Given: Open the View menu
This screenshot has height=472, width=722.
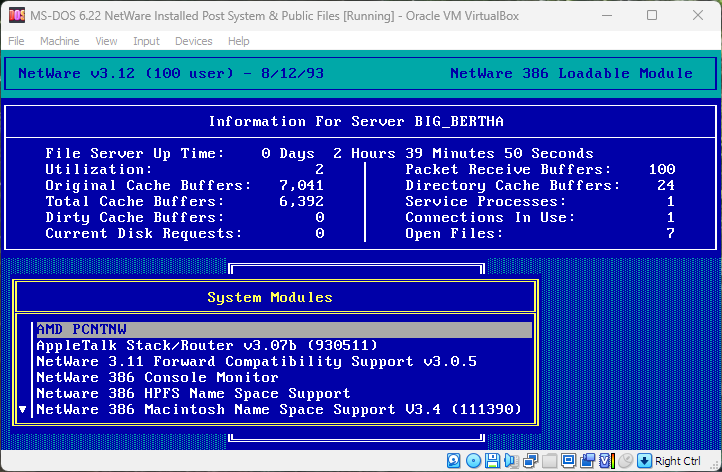Looking at the screenshot, I should 106,41.
